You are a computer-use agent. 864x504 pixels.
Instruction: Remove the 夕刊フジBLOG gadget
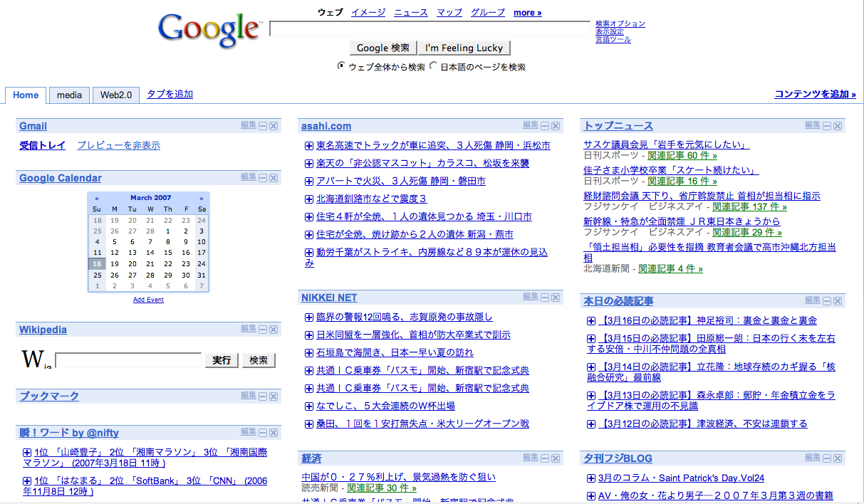[x=838, y=458]
